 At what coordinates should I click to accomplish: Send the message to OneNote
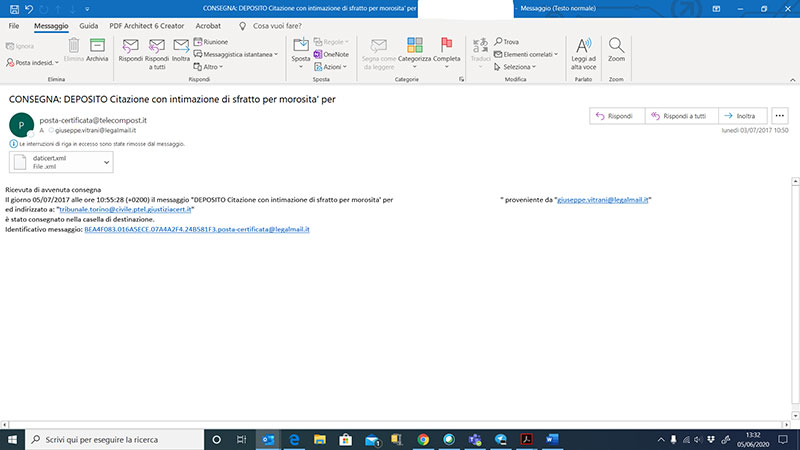[331, 54]
